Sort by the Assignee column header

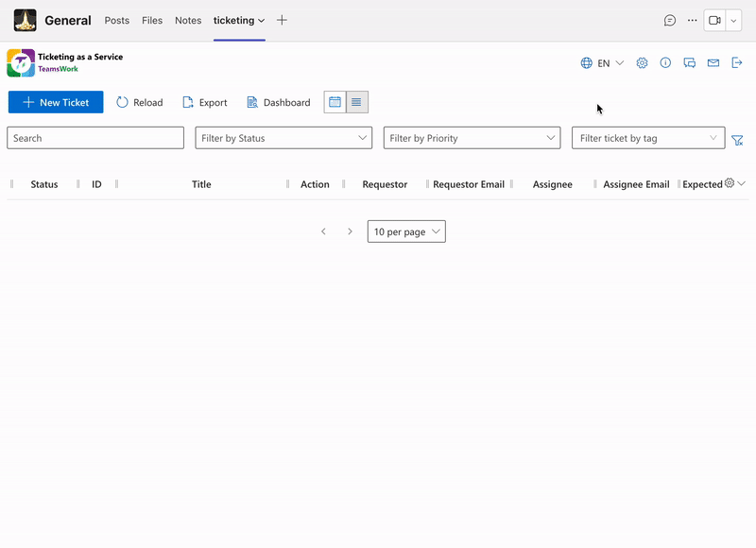coord(553,184)
